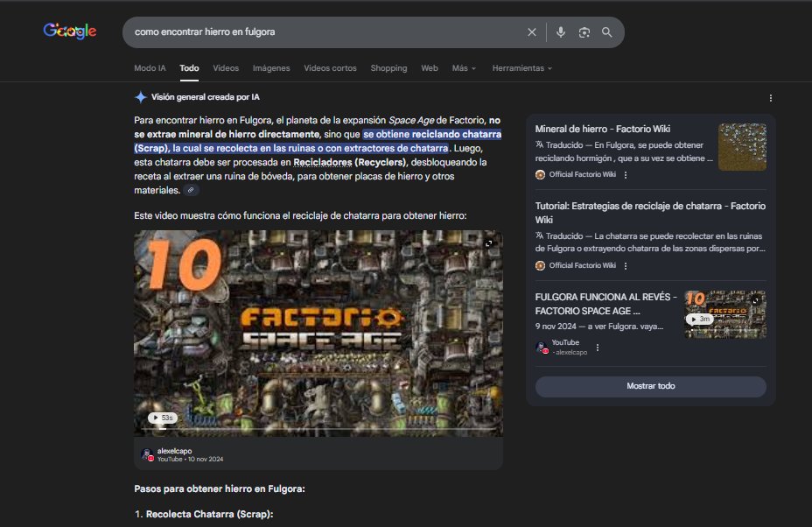The width and height of the screenshot is (812, 527).
Task: Click the 53s play badge on video
Action: (x=163, y=418)
